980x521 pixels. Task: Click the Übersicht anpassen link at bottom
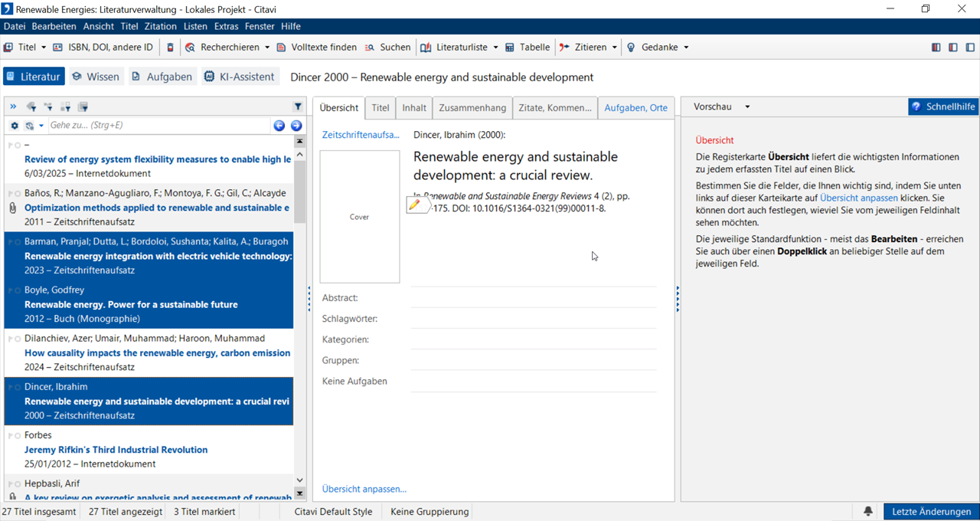[364, 489]
